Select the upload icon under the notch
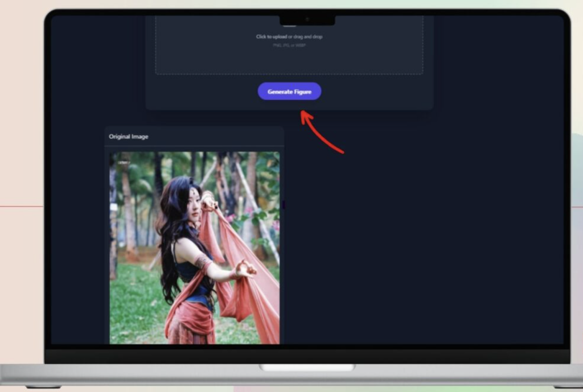 290,26
